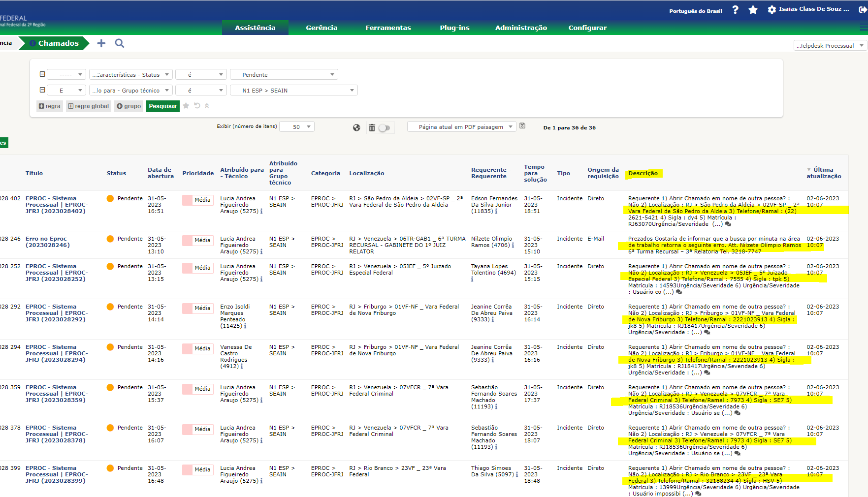Viewport: 868px width, 497px height.
Task: Open info icon for Tayana Lopes Tolentino
Action: [472, 279]
